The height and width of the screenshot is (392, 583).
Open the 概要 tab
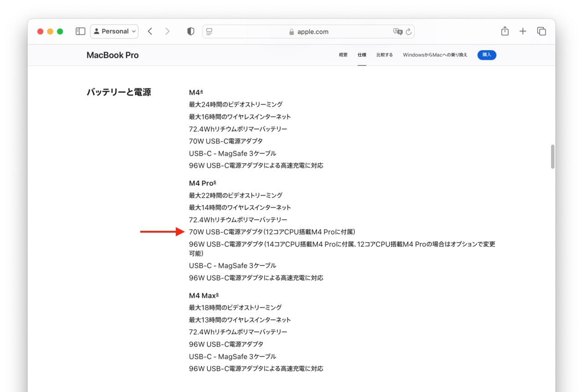343,55
